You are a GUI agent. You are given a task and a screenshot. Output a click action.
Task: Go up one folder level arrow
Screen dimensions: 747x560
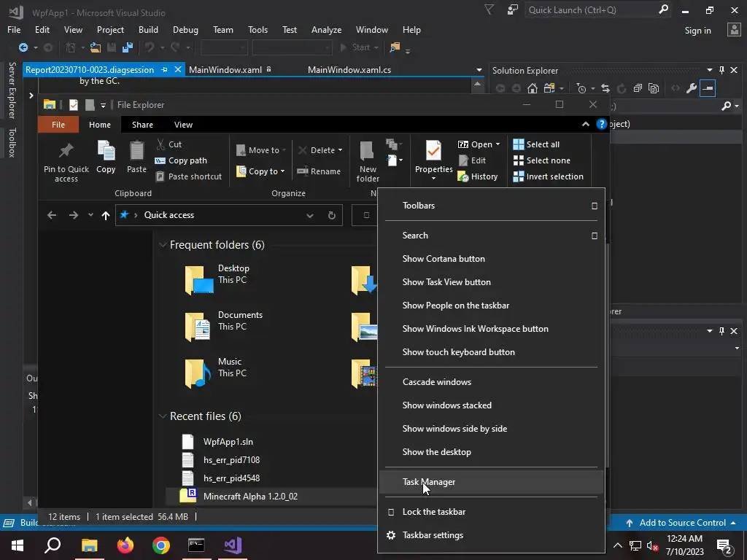coord(106,215)
